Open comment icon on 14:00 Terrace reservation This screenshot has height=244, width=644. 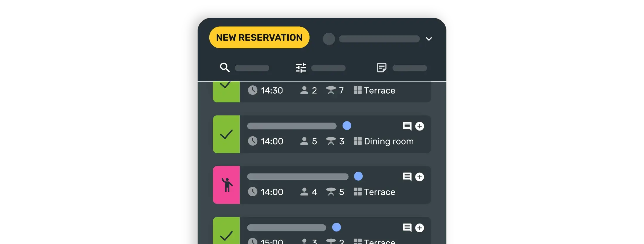click(x=407, y=176)
